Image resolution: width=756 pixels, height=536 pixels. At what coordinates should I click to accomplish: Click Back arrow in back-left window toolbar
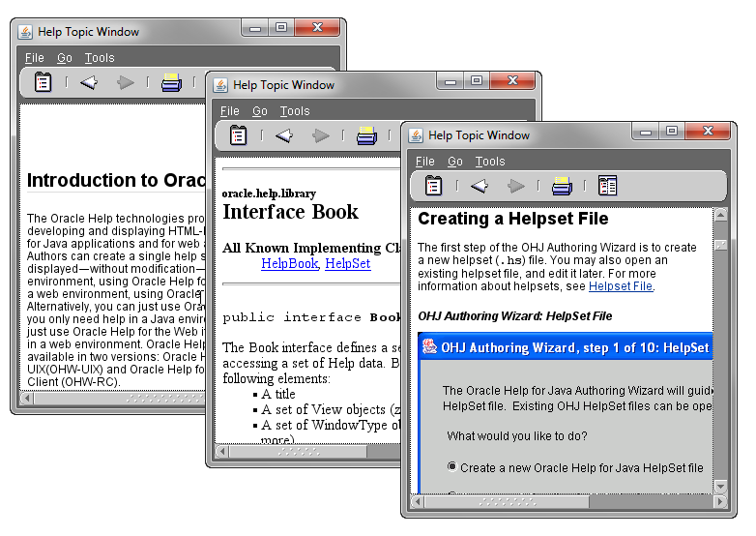point(89,82)
